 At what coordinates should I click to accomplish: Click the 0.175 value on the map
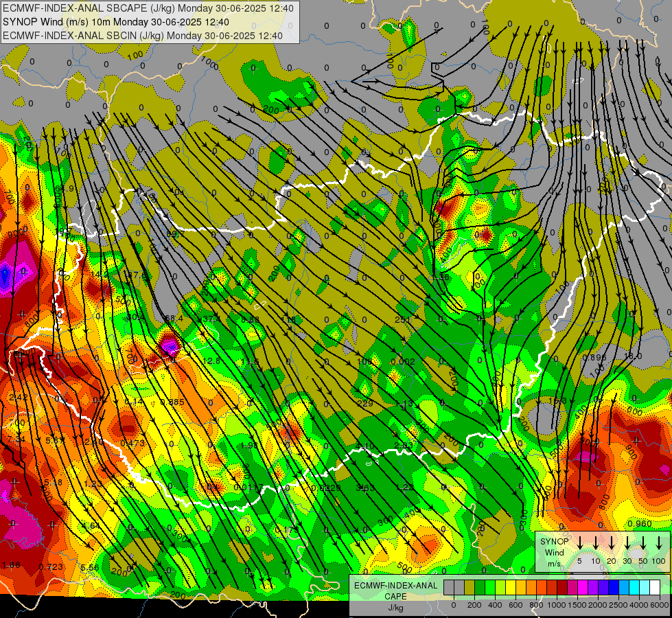(x=286, y=529)
